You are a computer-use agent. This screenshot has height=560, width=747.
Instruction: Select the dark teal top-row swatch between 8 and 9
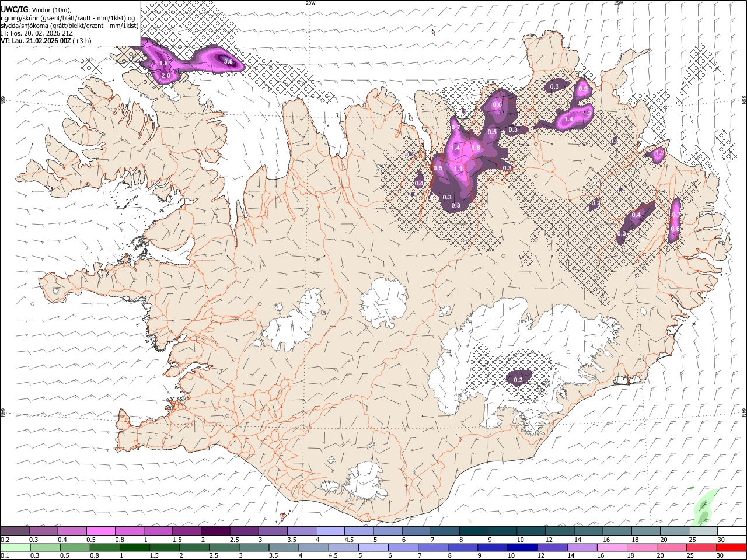(473, 531)
